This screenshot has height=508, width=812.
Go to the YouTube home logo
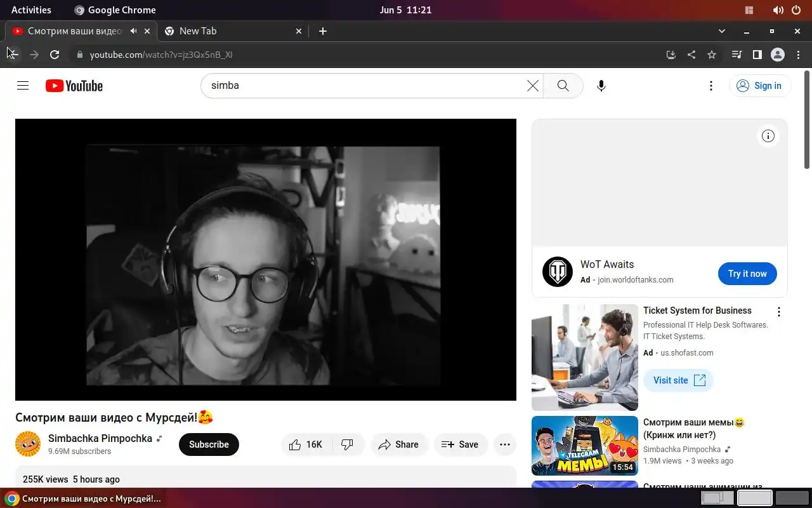click(74, 86)
